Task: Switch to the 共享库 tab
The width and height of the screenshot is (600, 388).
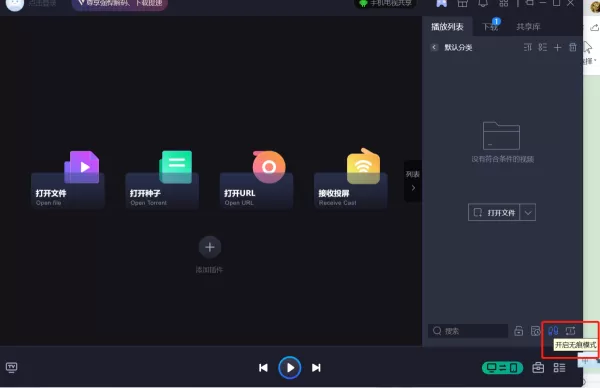Action: [x=528, y=27]
